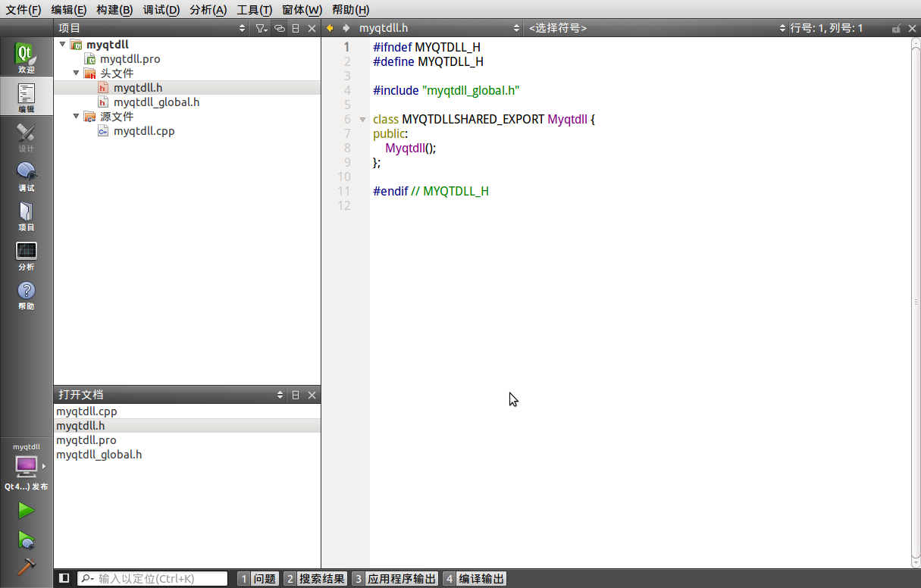This screenshot has width=921, height=588.
Task: Collapse the 头文件 folder in project tree
Action: click(76, 73)
